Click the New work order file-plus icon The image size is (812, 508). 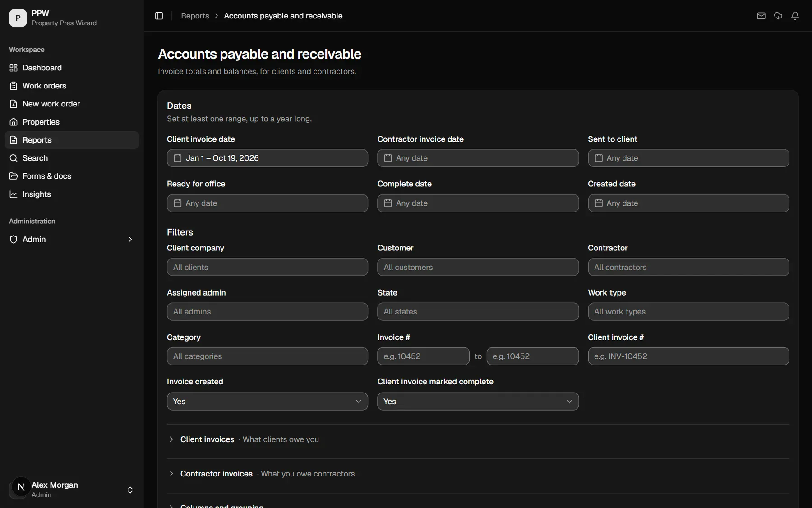tap(14, 104)
